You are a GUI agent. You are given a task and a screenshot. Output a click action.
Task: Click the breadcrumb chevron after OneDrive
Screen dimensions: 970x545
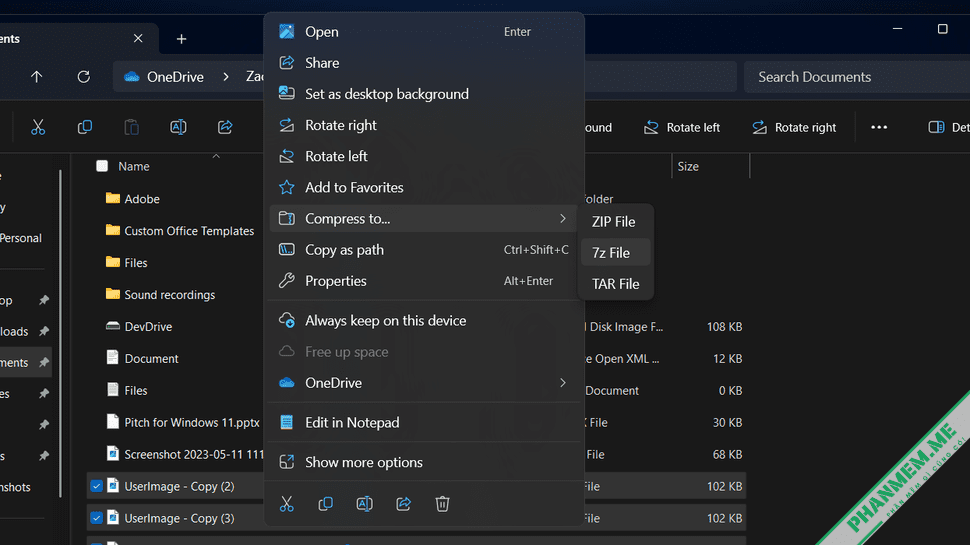click(226, 77)
